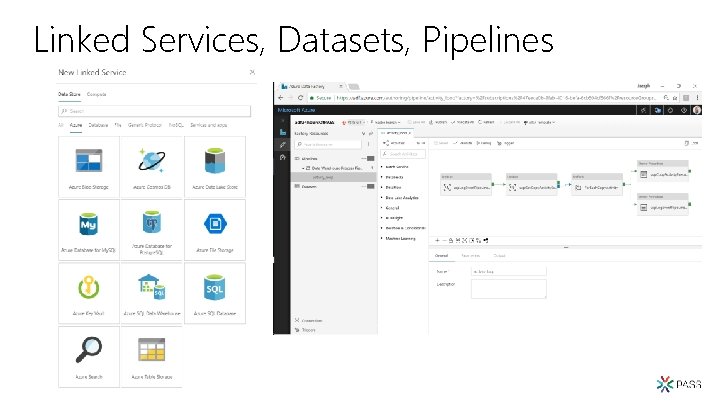
Task: Click the pipeline Name field
Action: [x=509, y=271]
